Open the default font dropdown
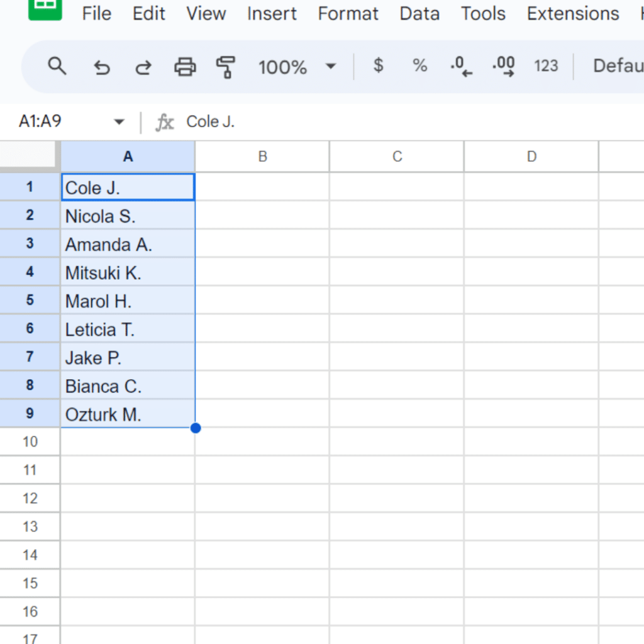 [618, 65]
